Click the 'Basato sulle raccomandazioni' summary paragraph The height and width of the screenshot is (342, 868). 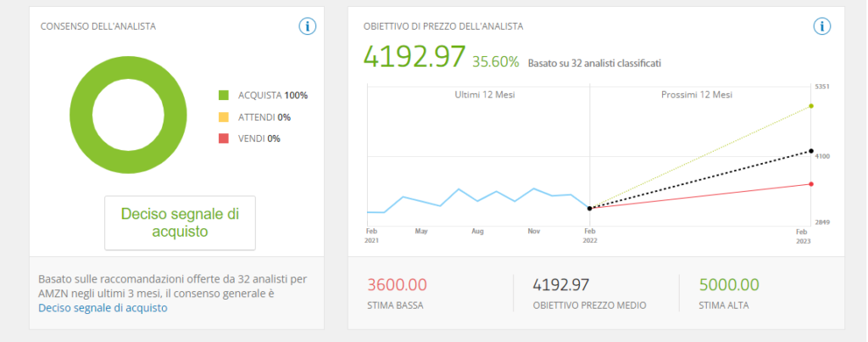coord(173,293)
